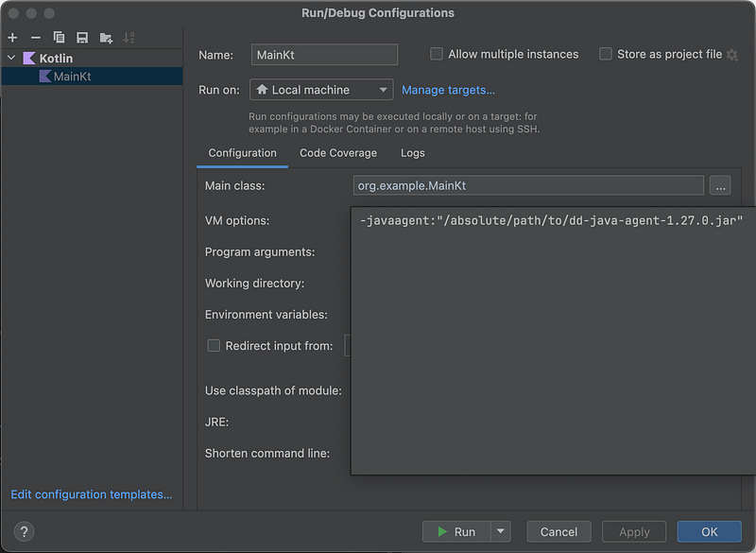
Task: Open settings gear beside Store as project file
Action: [x=731, y=55]
